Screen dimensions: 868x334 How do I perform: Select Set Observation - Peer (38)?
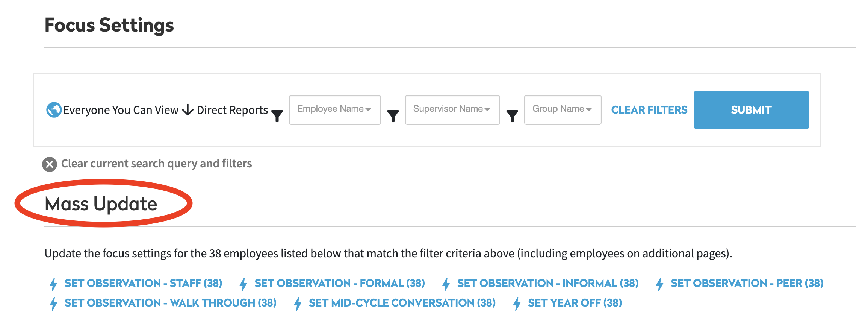point(747,283)
